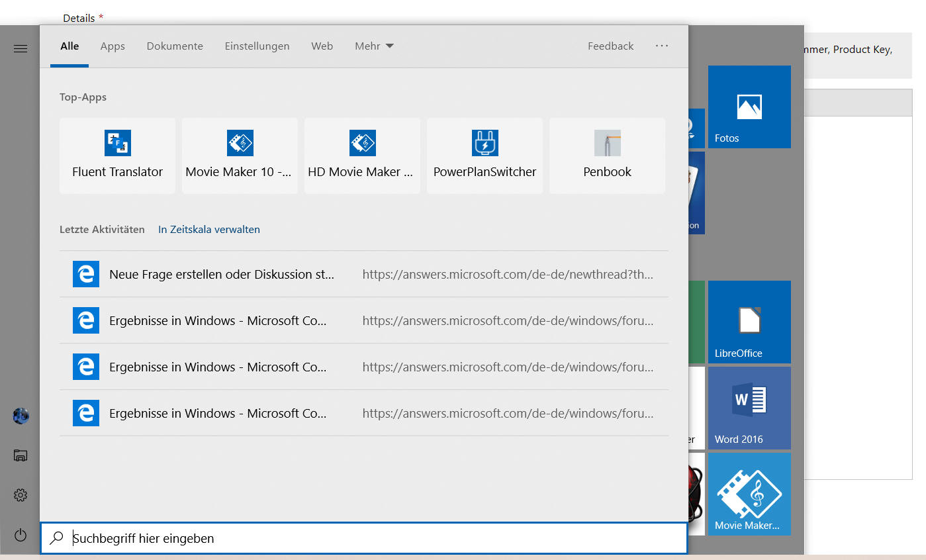
Task: Expand the Mehr dropdown
Action: tap(374, 46)
